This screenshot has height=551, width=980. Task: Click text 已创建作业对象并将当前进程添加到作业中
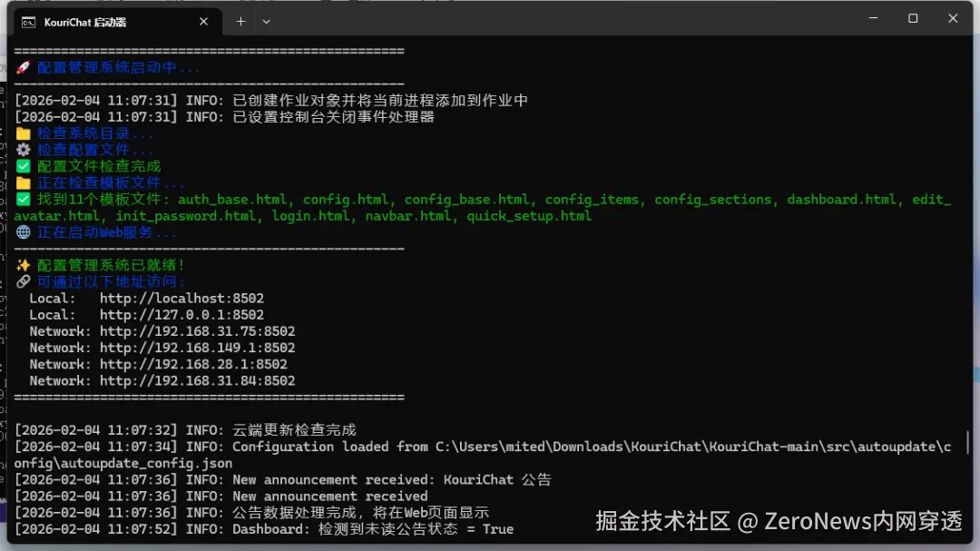pos(380,100)
